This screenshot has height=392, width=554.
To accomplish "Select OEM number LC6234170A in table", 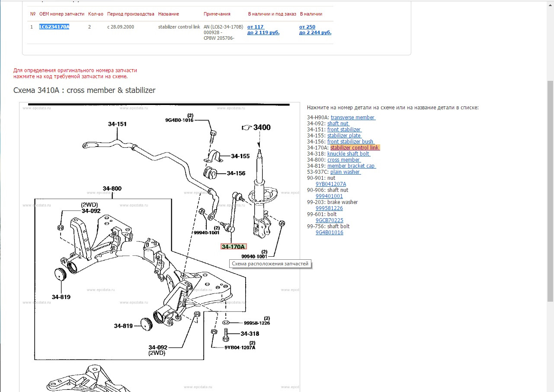I will [54, 27].
